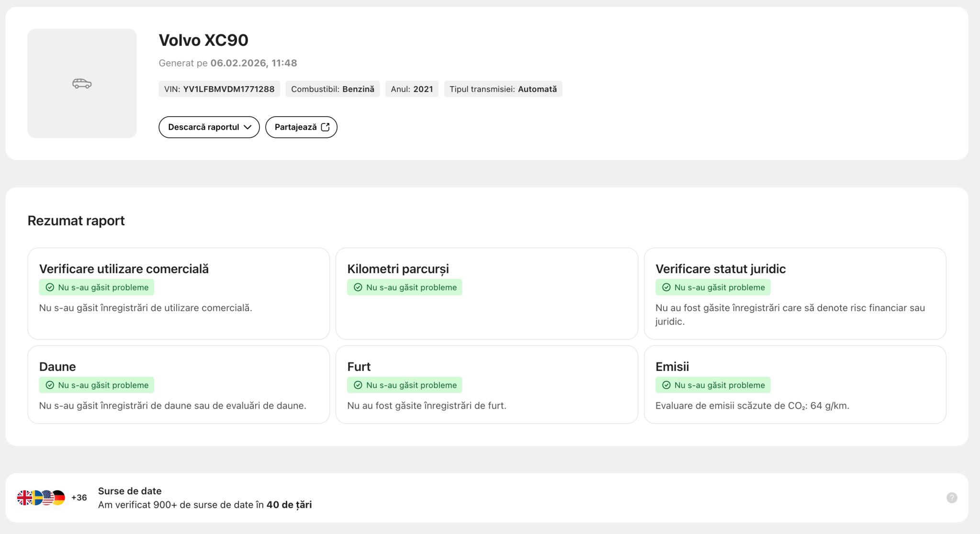Click the Tipul transmisiei: Automată tag
This screenshot has height=534, width=980.
(x=503, y=89)
